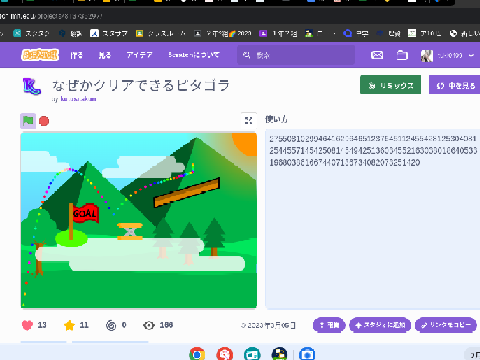
Task: Click the views eye count icon
Action: click(x=149, y=325)
